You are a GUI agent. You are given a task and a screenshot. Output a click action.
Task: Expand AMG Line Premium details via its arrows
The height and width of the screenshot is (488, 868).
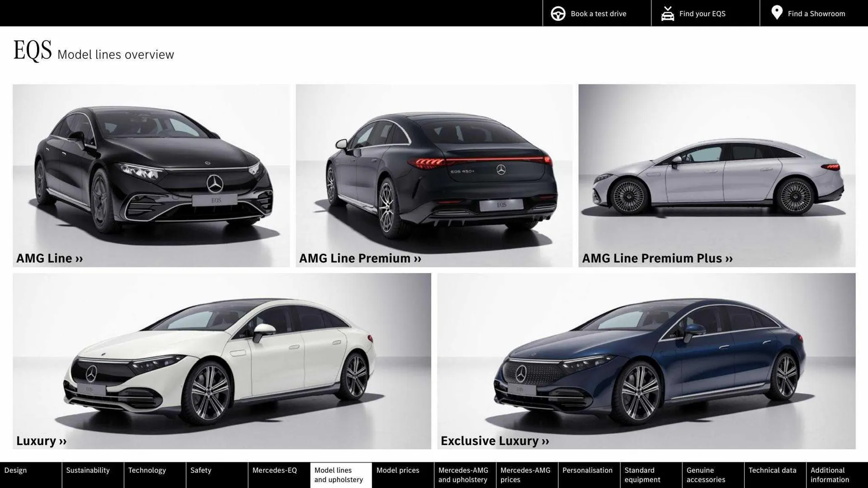[417, 258]
